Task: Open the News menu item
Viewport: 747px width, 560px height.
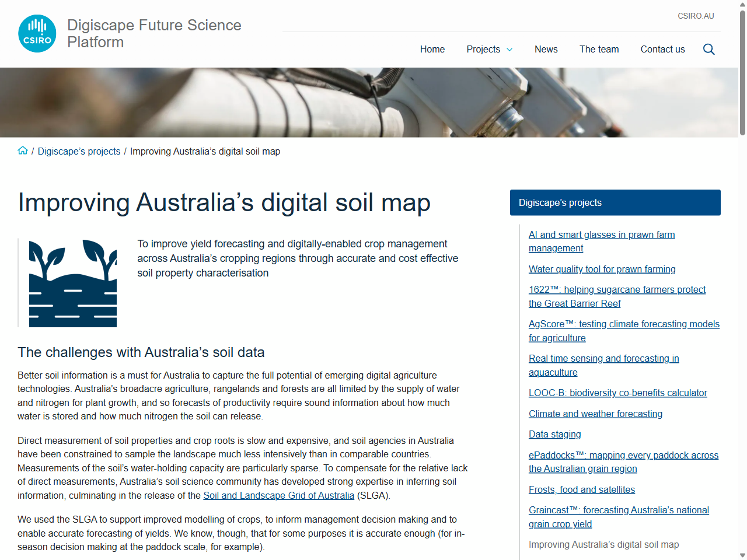Action: 546,50
